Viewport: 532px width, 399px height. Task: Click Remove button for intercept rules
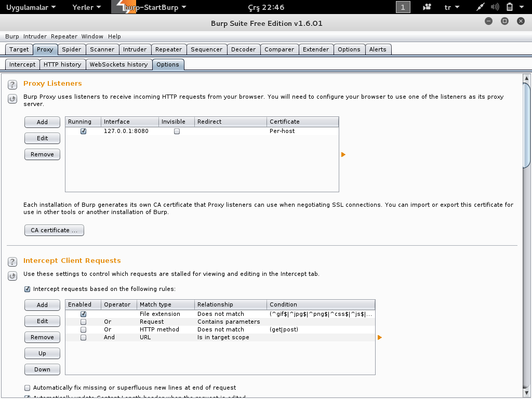coord(42,337)
